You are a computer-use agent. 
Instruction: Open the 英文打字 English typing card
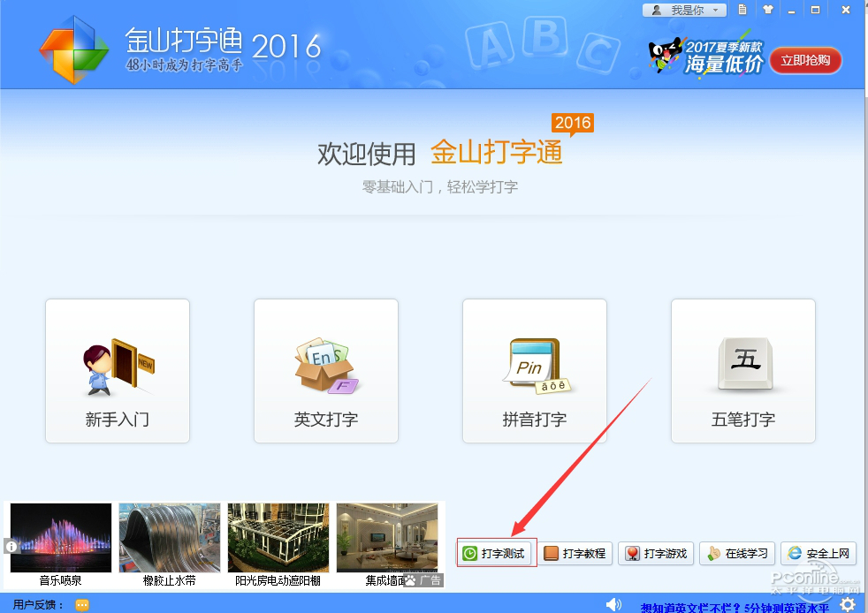[x=326, y=371]
